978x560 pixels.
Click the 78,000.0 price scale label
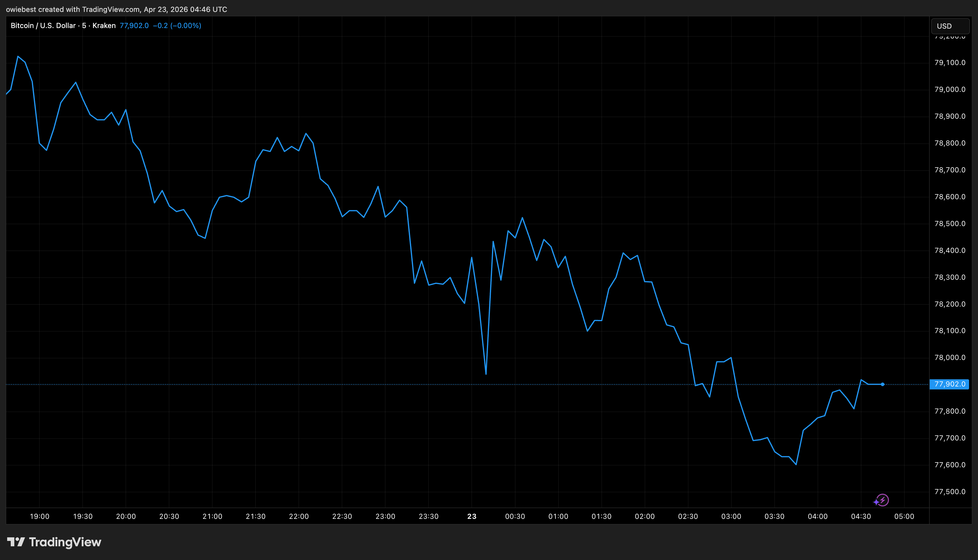pos(950,358)
